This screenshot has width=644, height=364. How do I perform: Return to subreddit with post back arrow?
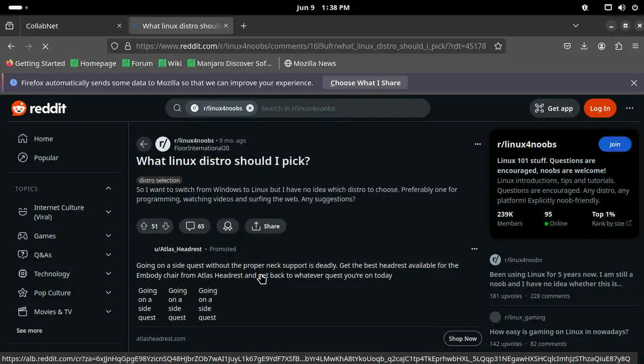144,144
